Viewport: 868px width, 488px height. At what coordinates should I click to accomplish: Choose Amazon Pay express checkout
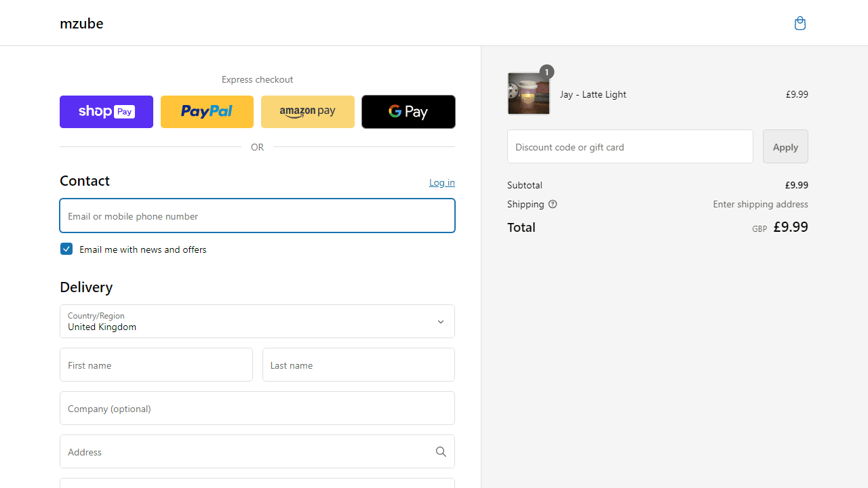coord(308,112)
